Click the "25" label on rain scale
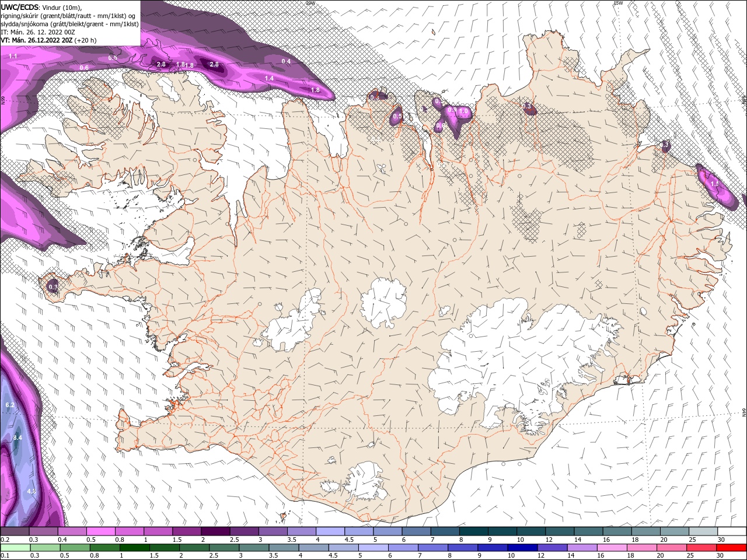This screenshot has width=747, height=560. 691,556
